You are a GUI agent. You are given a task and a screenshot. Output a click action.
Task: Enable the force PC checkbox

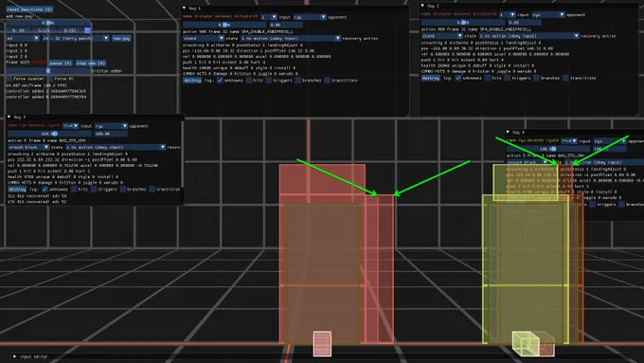51,79
